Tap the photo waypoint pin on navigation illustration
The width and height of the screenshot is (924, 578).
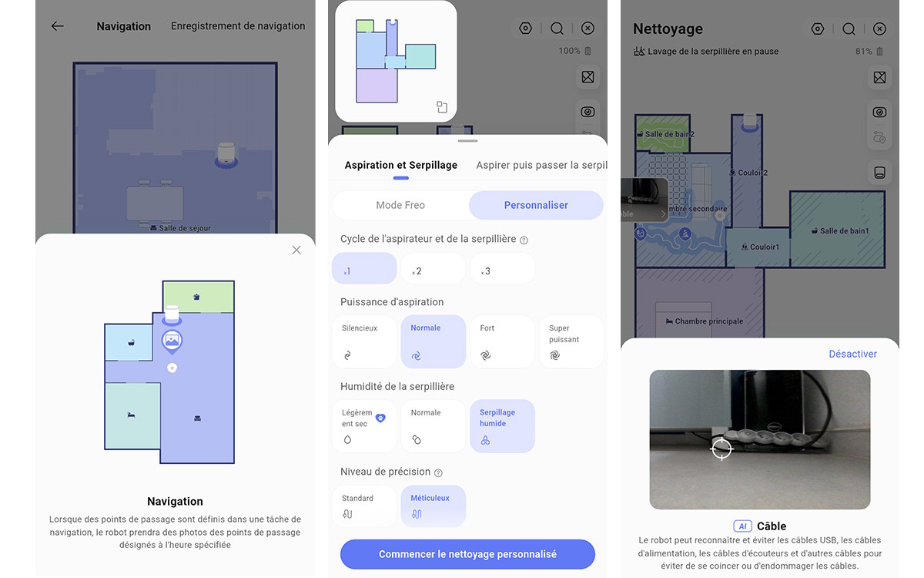coord(172,341)
